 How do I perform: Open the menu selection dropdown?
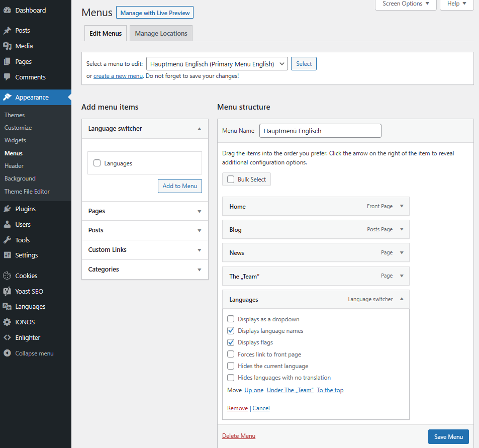tap(217, 64)
